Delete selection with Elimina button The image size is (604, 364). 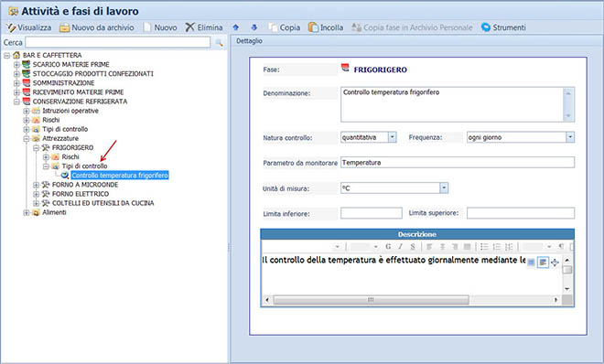click(x=204, y=27)
